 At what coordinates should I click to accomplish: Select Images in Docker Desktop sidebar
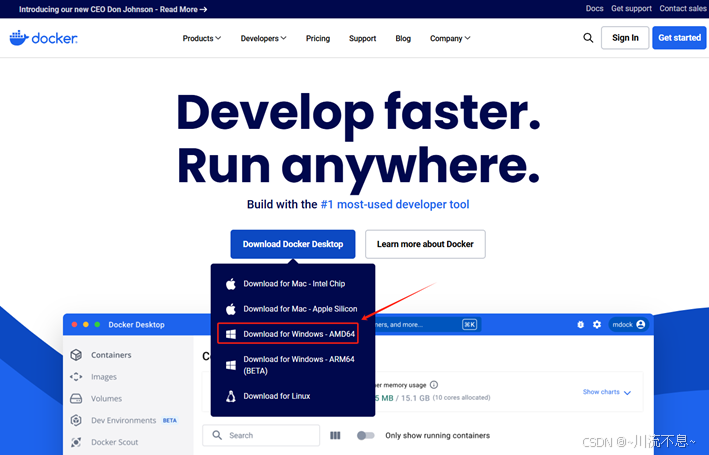tap(104, 377)
